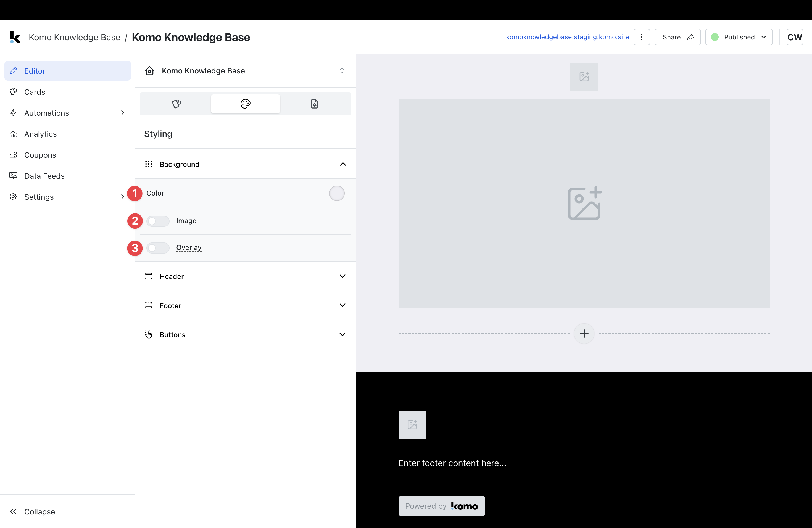Enable the background Image toggle
812x528 pixels.
[x=158, y=221]
